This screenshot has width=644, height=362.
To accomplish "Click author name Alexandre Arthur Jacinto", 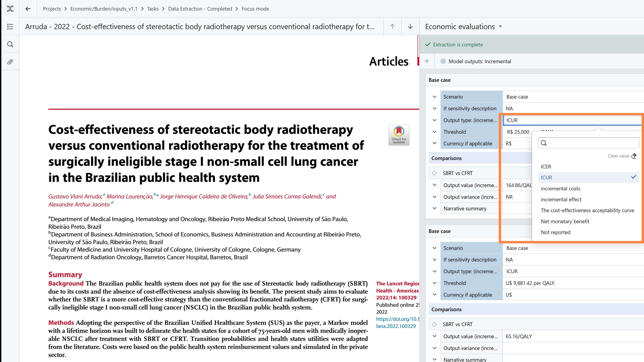I will tap(79, 204).
